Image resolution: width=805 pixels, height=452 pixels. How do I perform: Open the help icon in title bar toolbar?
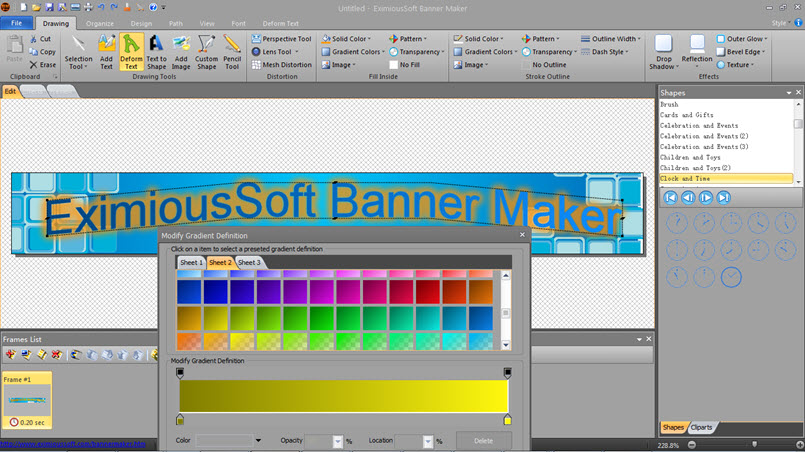pos(153,7)
